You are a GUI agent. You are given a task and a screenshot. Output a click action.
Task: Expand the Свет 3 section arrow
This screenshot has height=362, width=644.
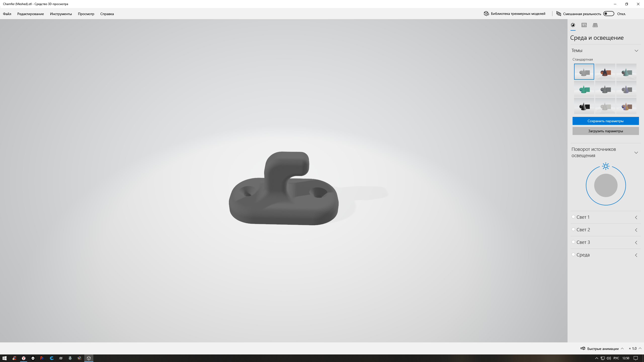click(x=636, y=243)
